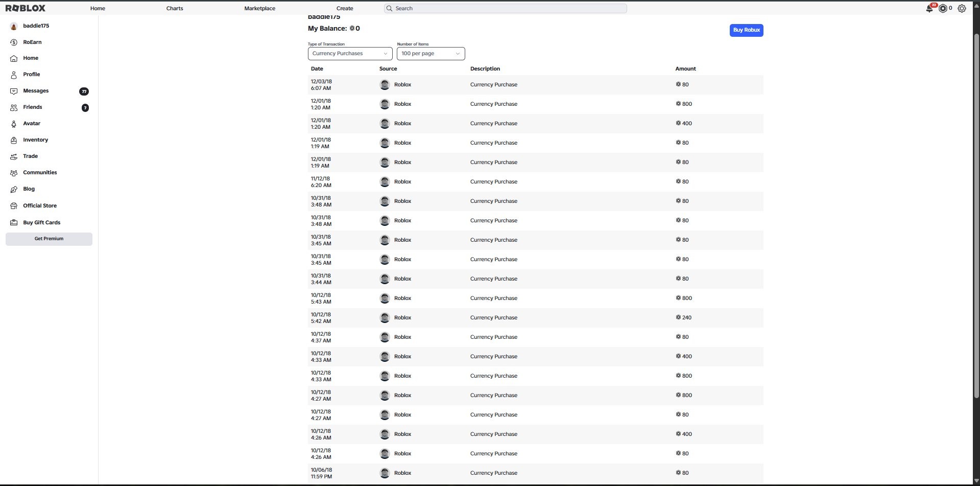980x486 pixels.
Task: Click Roblox avatar in 10/12/18 5:42 AM row
Action: 385,318
